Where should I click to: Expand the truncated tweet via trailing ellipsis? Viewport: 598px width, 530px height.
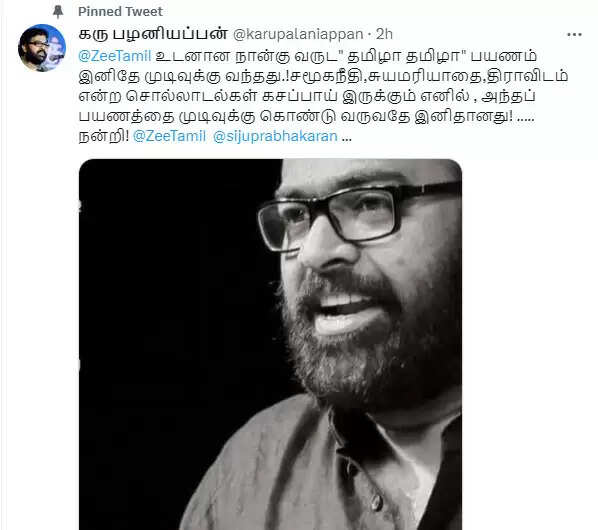(347, 137)
